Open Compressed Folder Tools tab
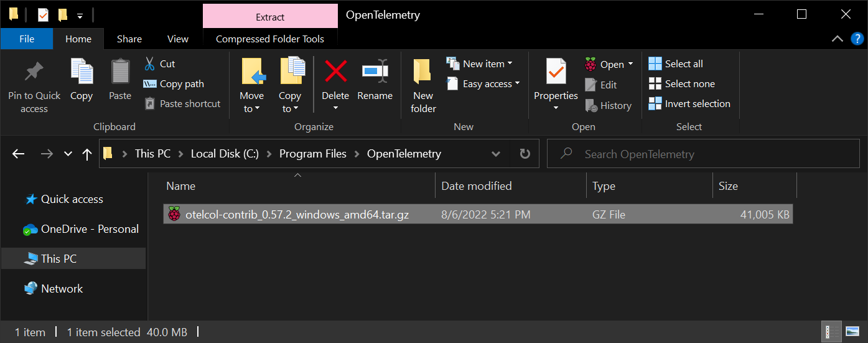The width and height of the screenshot is (868, 343). (270, 39)
